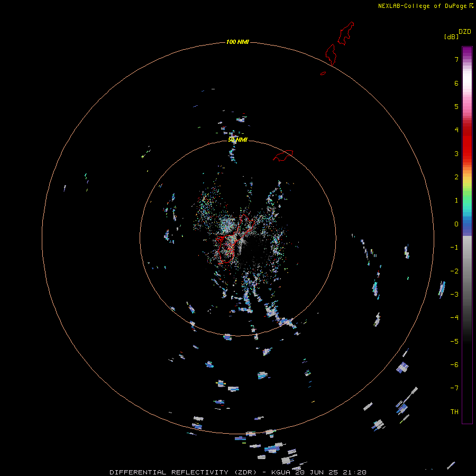Click the 0 value on color scale
The height and width of the screenshot is (476, 476).
[x=456, y=224]
